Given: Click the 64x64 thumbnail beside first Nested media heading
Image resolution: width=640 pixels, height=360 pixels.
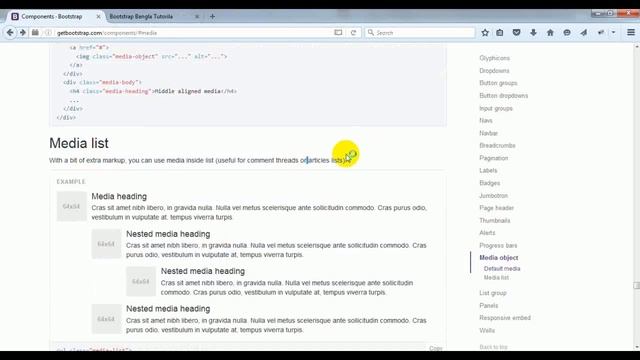Looking at the screenshot, I should 106,244.
